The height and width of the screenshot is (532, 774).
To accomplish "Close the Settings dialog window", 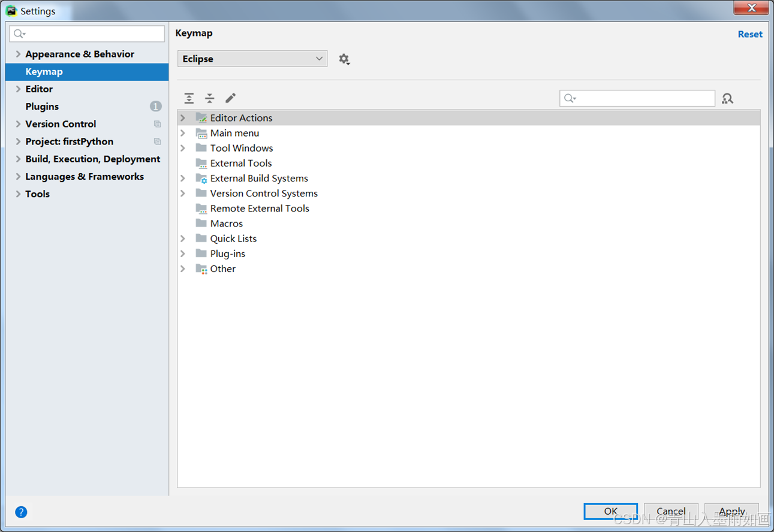I will (x=752, y=7).
